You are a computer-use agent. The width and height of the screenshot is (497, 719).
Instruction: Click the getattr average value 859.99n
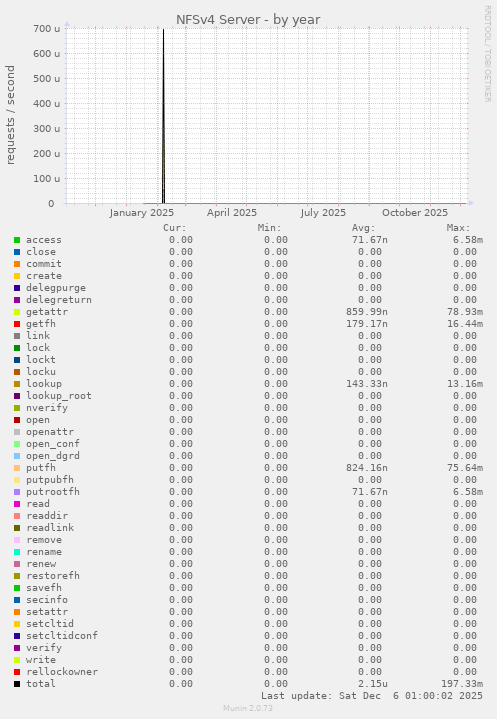[x=367, y=312]
